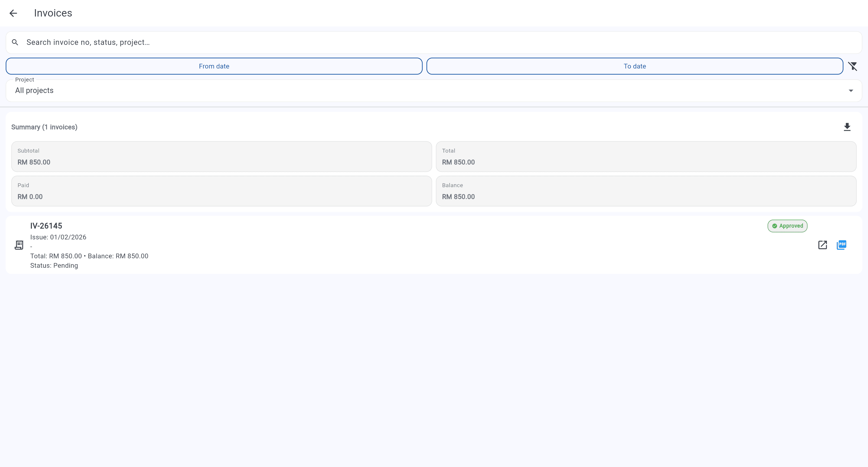Select the Invoices header title

click(53, 13)
